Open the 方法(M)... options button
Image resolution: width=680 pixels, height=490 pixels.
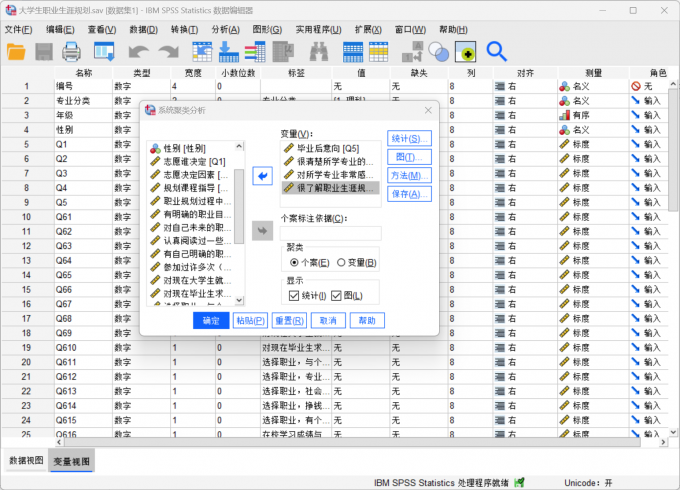(x=409, y=175)
